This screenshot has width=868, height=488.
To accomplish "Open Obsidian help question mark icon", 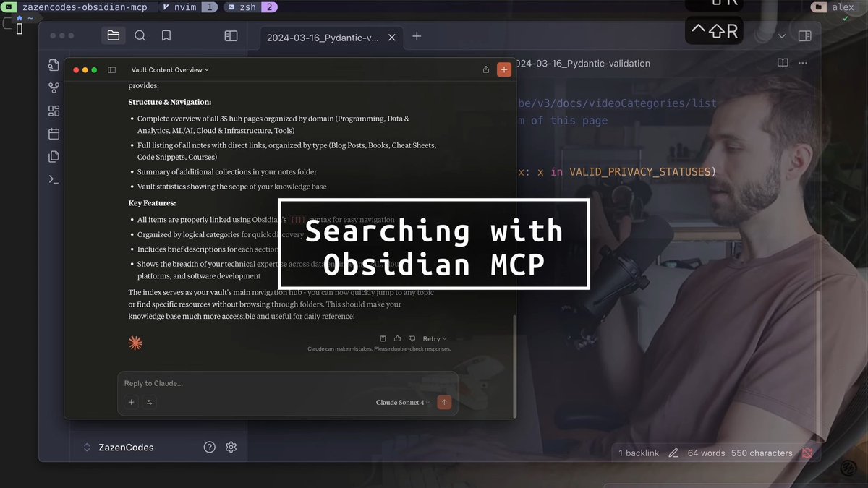I will 210,447.
